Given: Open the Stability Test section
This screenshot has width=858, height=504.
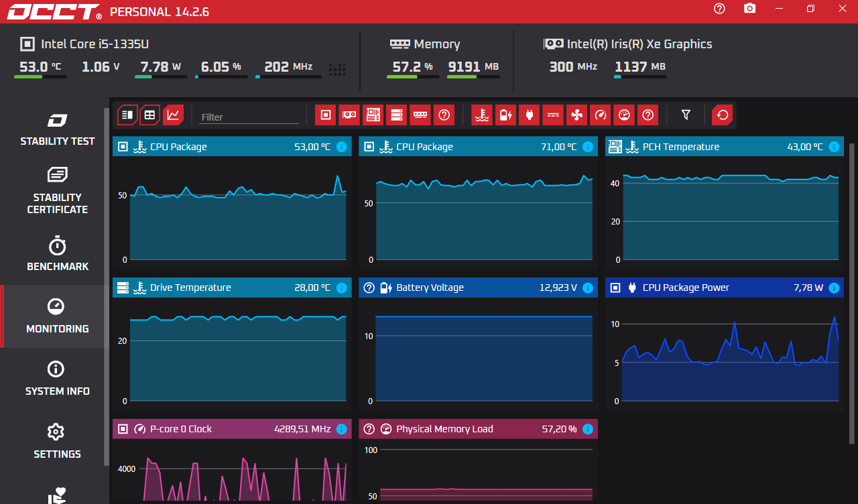Looking at the screenshot, I should pyautogui.click(x=58, y=129).
